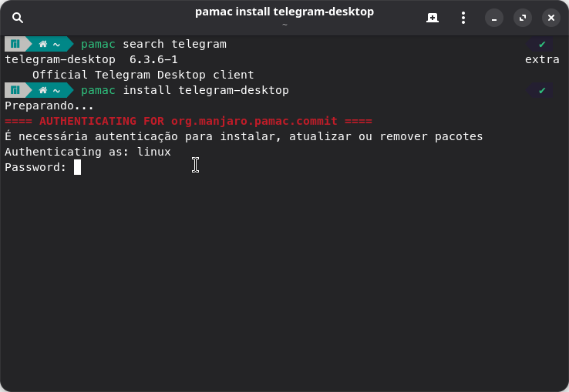Click the window title in header bar

[284, 12]
